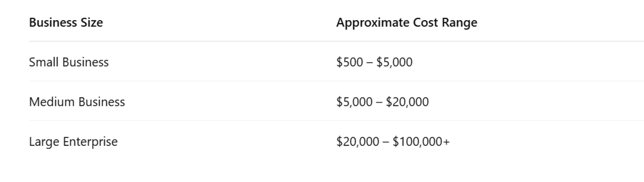Click the "Approximate Cost Range" column header
644x182 pixels.
pyautogui.click(x=407, y=22)
